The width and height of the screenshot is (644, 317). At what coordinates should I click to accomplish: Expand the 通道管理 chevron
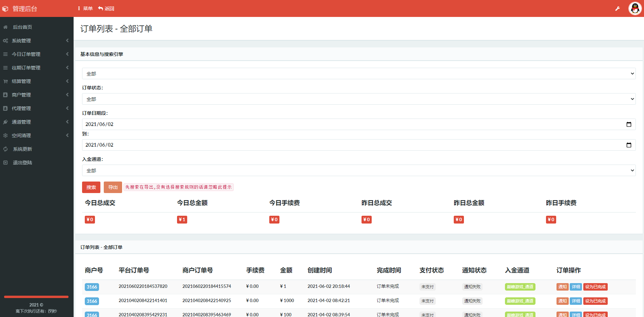click(67, 122)
